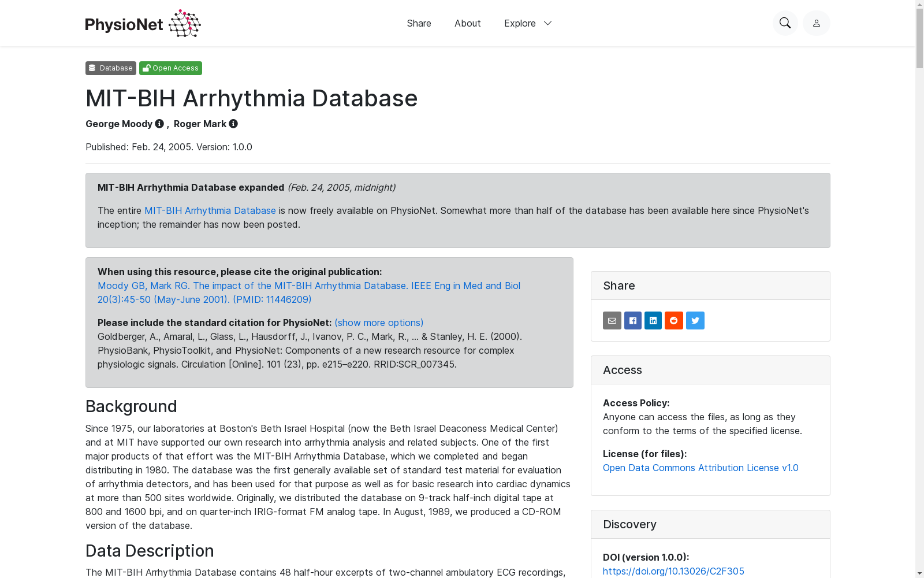Click the show more options link

[379, 323]
